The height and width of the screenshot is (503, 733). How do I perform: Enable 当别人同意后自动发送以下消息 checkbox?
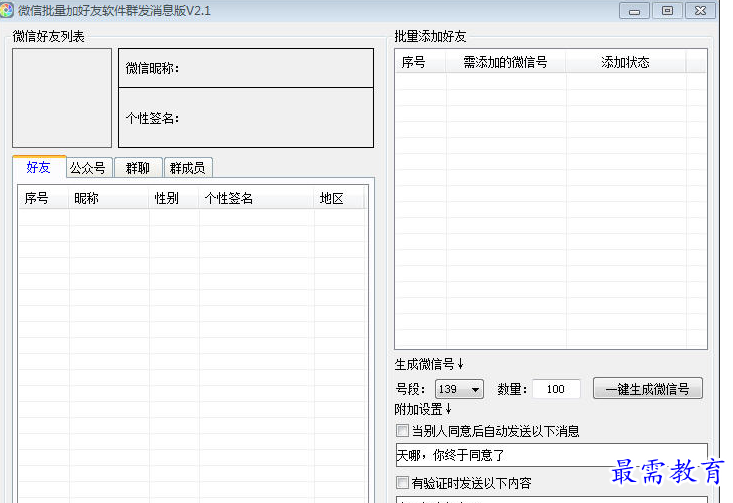point(402,430)
